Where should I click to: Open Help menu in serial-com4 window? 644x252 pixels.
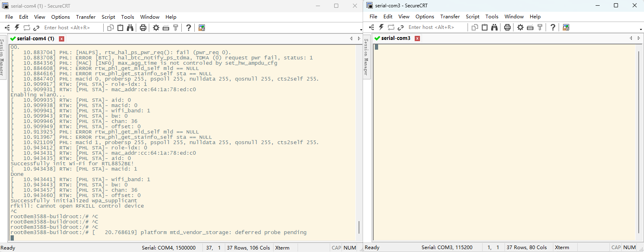tap(171, 17)
